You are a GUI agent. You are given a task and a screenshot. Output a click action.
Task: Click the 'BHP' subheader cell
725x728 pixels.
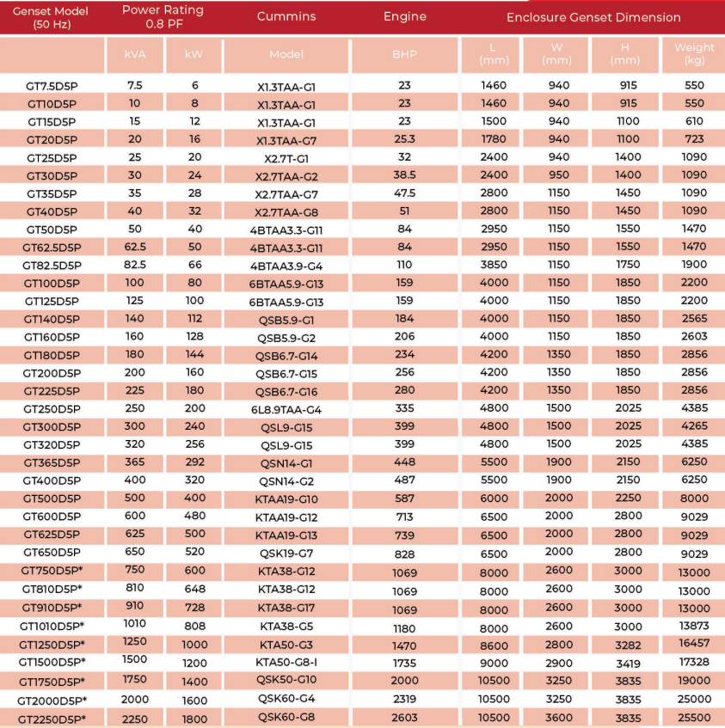[404, 55]
